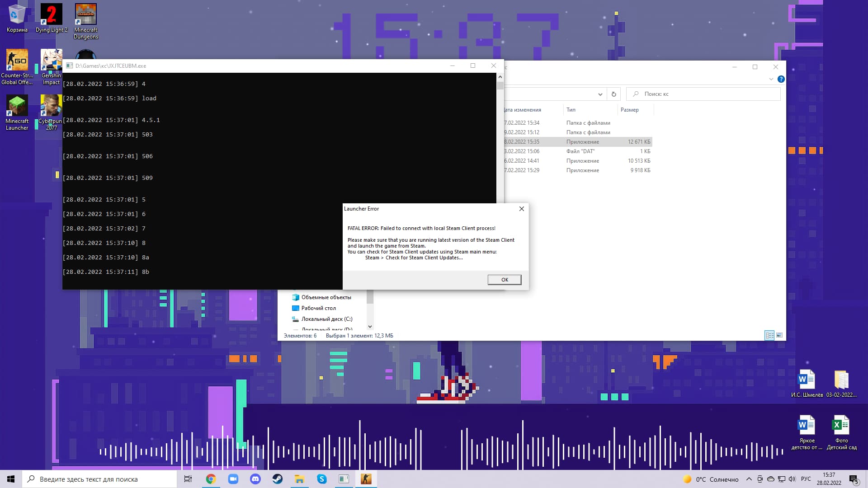
Task: Open Skype from the taskbar
Action: click(321, 479)
